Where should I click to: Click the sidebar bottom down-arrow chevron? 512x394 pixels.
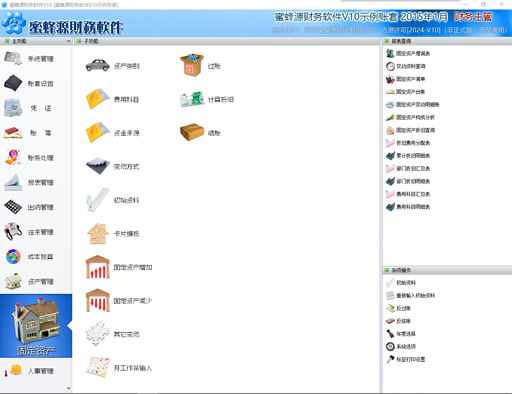coord(69,388)
